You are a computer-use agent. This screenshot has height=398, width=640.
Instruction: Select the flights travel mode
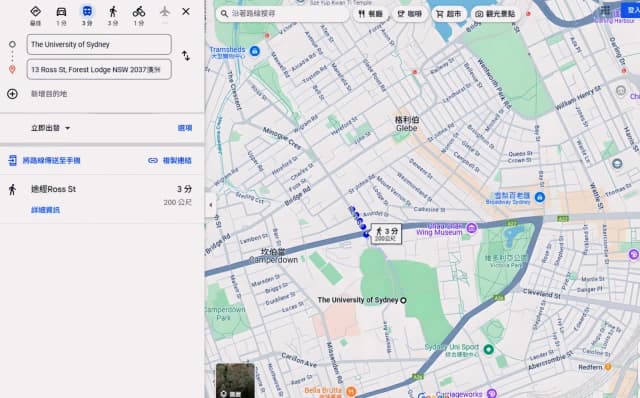click(x=164, y=11)
